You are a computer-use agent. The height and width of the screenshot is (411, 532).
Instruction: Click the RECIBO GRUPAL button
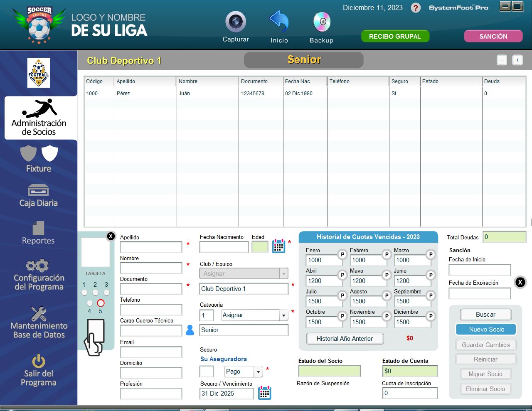pos(395,37)
